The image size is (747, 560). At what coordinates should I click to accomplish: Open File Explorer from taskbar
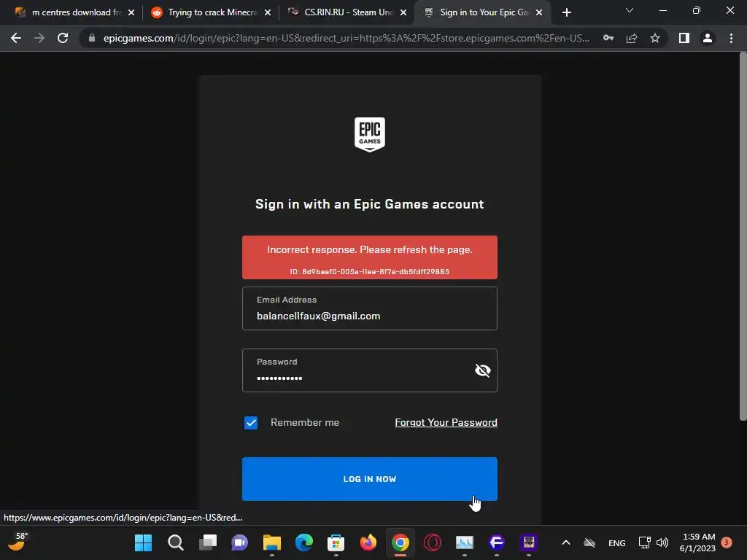click(x=272, y=542)
